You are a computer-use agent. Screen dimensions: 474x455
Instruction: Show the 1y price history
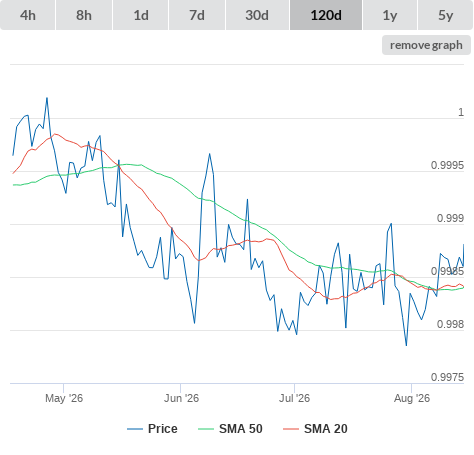click(x=390, y=15)
